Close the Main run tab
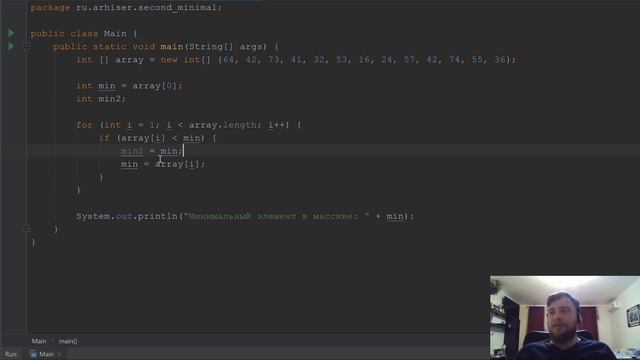 pyautogui.click(x=60, y=354)
